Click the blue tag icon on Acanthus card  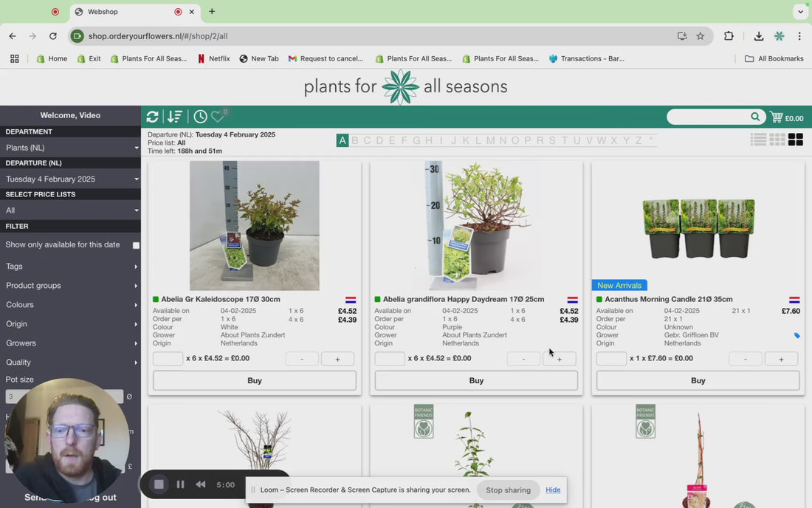tap(796, 335)
